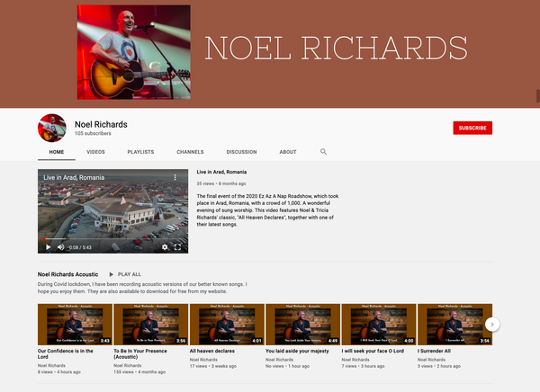Open Our Confidence is in the Lord thumbnail
Screen dimensions: 540x392
tap(75, 325)
